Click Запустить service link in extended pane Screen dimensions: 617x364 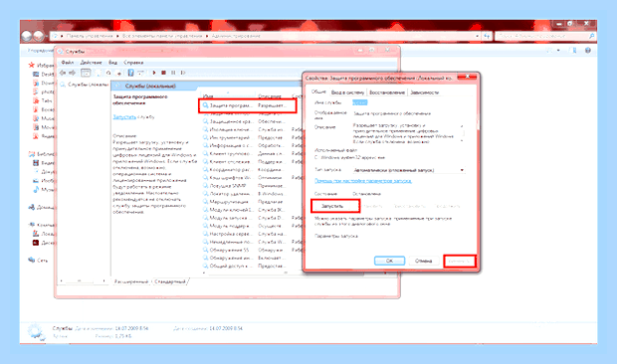(x=124, y=117)
